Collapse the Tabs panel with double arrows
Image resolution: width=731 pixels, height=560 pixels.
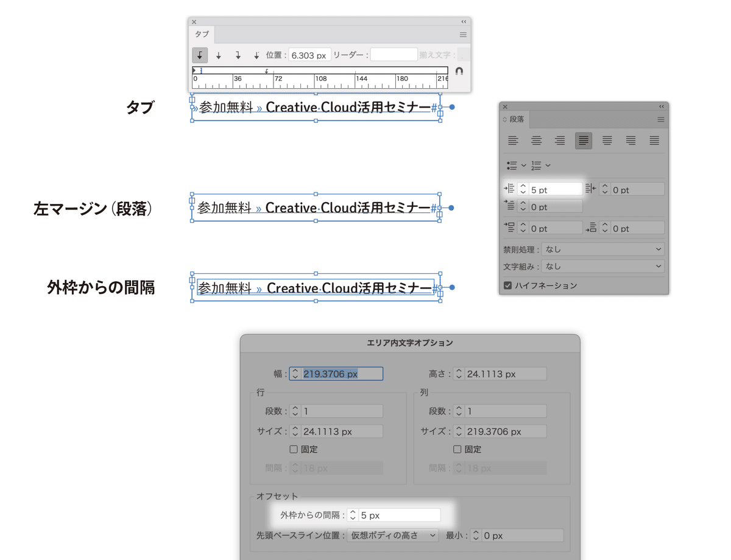[x=464, y=21]
